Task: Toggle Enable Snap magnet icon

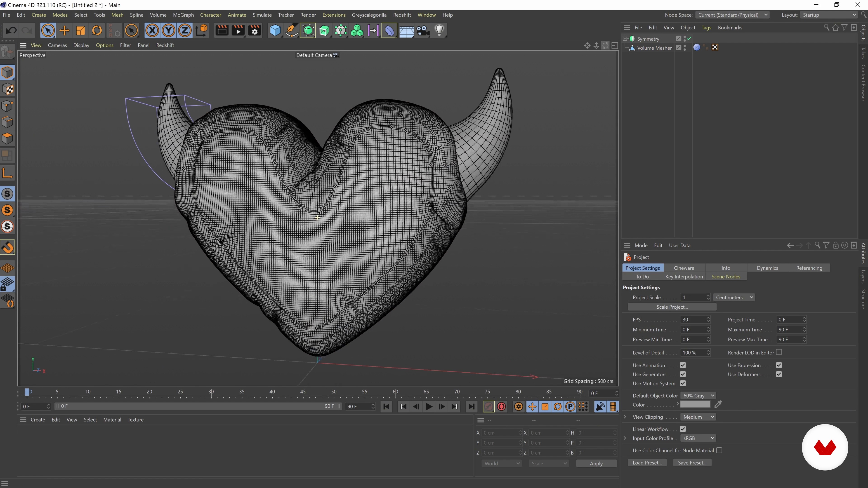Action: coord(7,248)
